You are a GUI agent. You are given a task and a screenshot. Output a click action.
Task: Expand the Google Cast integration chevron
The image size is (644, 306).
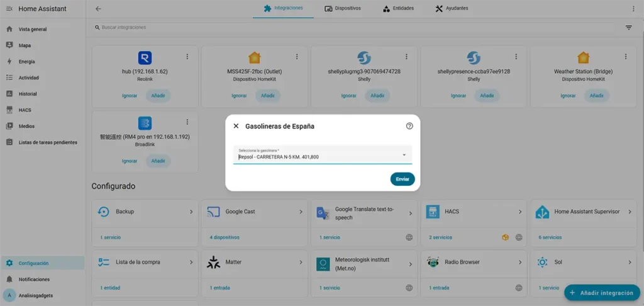coord(301,212)
